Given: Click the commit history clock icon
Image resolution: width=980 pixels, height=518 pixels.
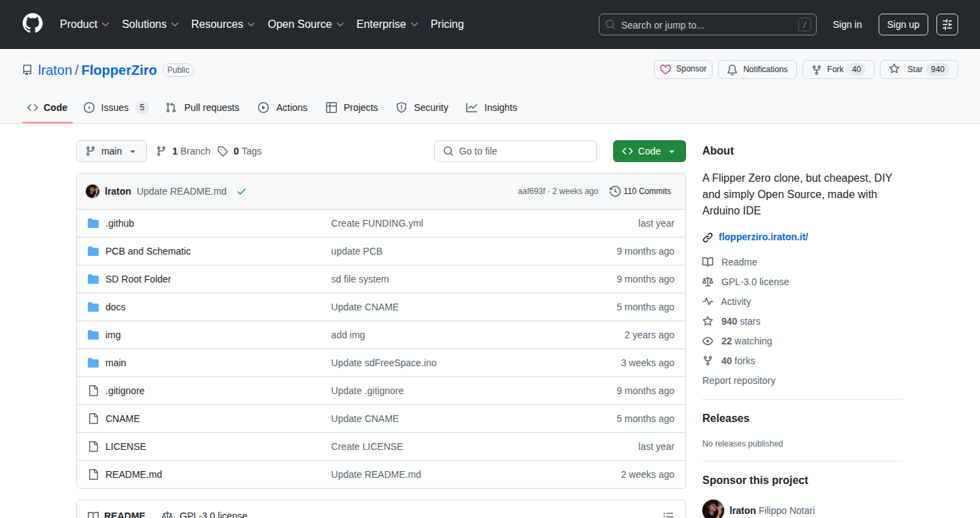Looking at the screenshot, I should (615, 191).
